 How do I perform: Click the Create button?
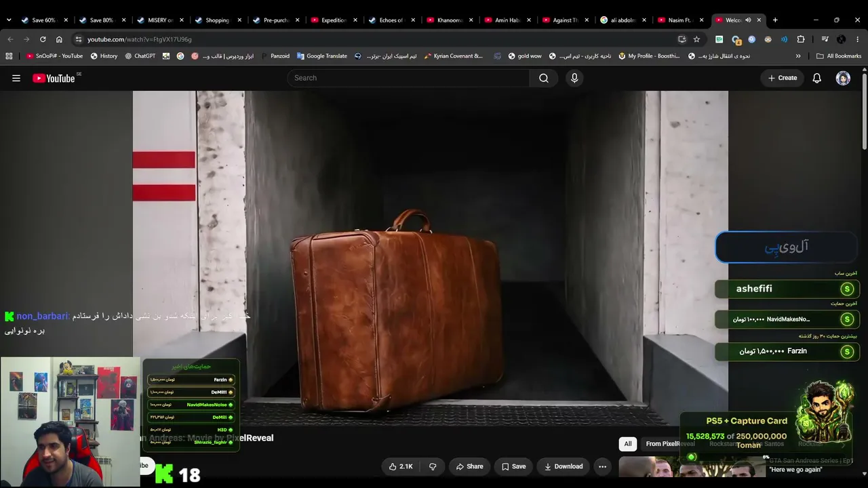coord(783,78)
